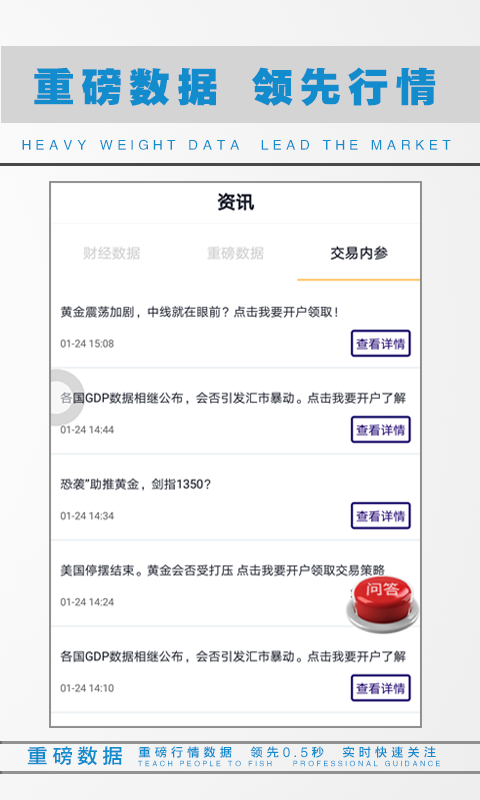Open 查看详情 for the 14:10 article
Viewport: 480px width, 800px height.
pyautogui.click(x=381, y=688)
